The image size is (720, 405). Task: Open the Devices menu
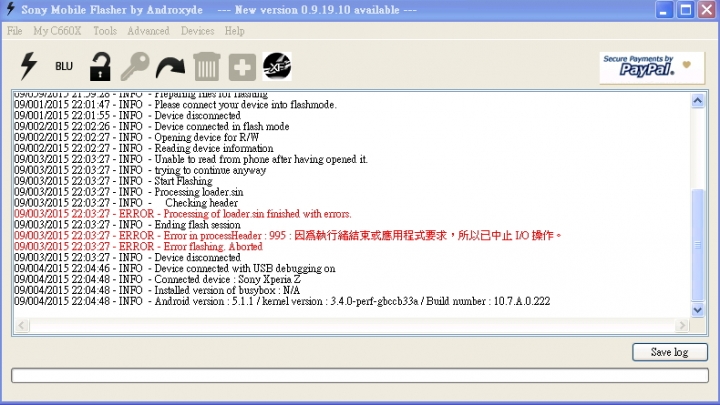pos(197,31)
